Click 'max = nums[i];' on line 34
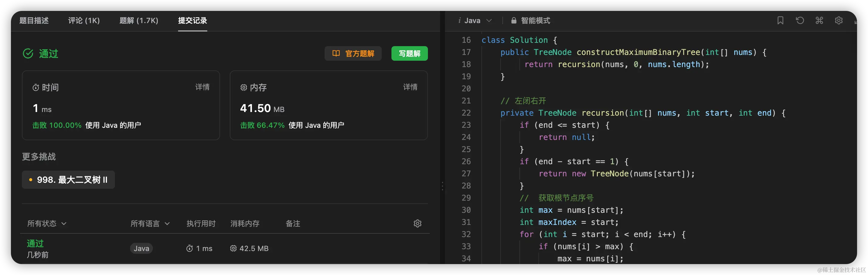This screenshot has width=868, height=275. click(x=590, y=259)
